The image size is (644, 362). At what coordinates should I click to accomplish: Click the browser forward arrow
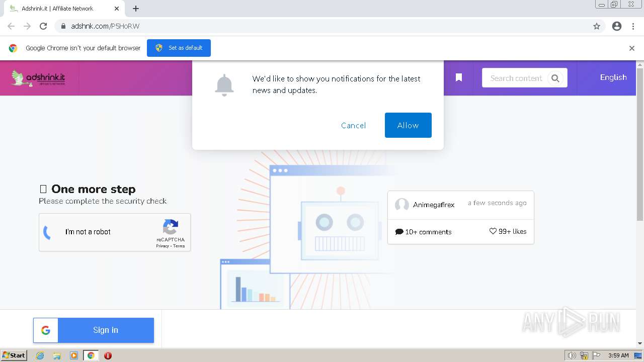(27, 26)
